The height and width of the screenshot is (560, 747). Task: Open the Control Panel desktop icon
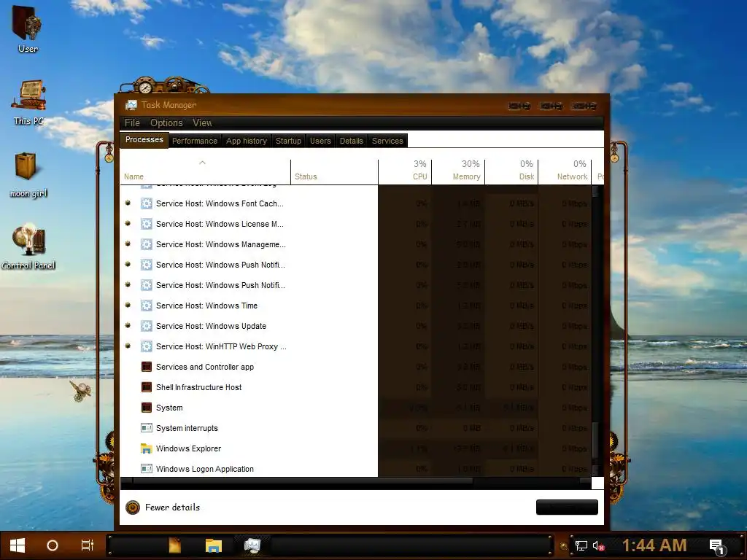(x=28, y=246)
